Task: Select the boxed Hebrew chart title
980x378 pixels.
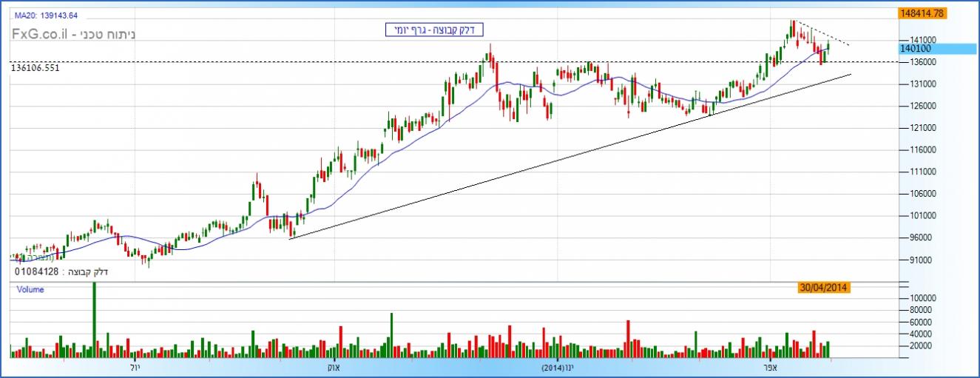Action: [x=434, y=30]
